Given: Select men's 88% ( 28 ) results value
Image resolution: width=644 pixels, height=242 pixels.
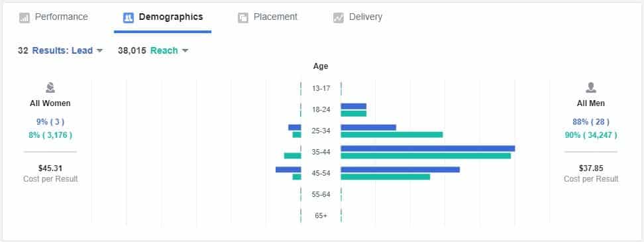Looking at the screenshot, I should [590, 122].
